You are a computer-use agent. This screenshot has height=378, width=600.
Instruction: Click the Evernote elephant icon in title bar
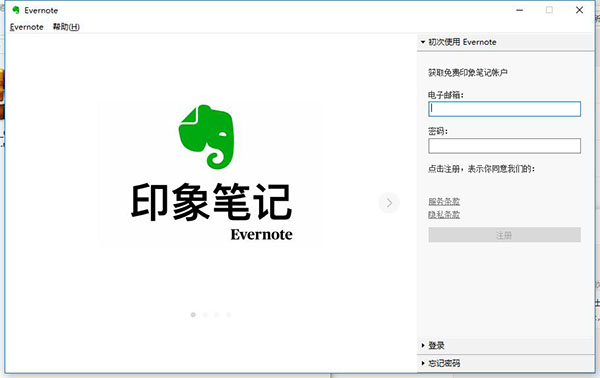16,10
